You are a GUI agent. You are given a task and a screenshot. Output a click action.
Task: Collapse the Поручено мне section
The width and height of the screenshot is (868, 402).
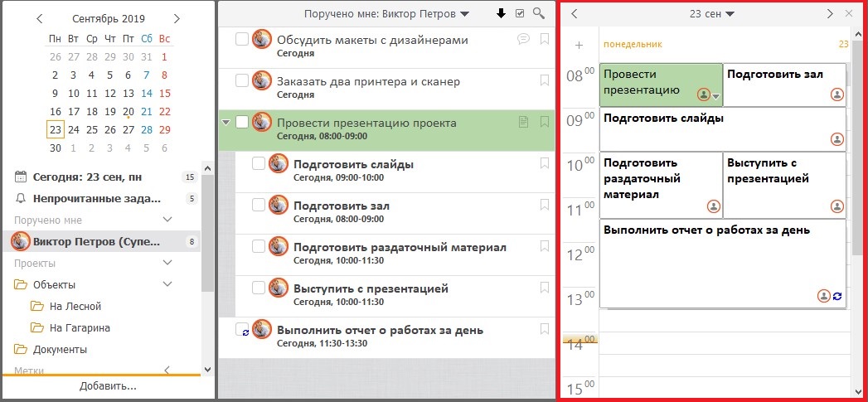click(167, 220)
